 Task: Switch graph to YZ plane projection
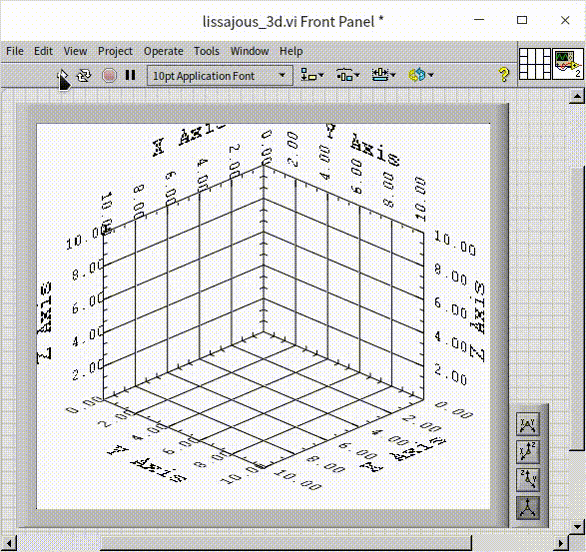coord(528,480)
